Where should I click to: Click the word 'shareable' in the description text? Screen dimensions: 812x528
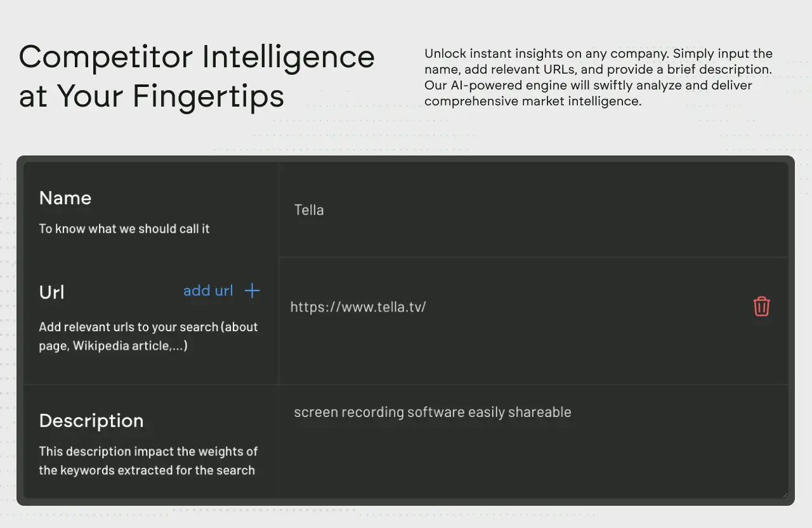(x=539, y=412)
